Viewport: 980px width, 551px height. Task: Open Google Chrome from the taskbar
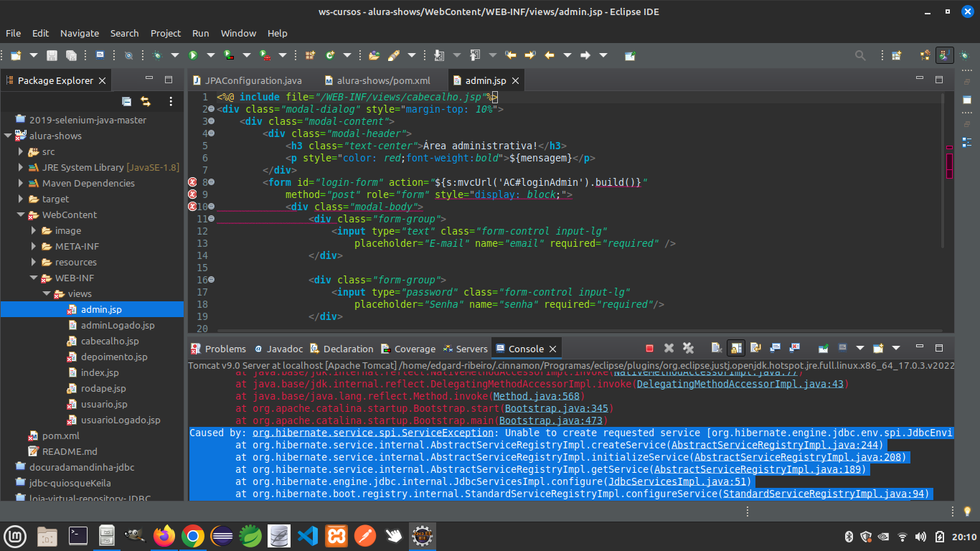coord(193,535)
